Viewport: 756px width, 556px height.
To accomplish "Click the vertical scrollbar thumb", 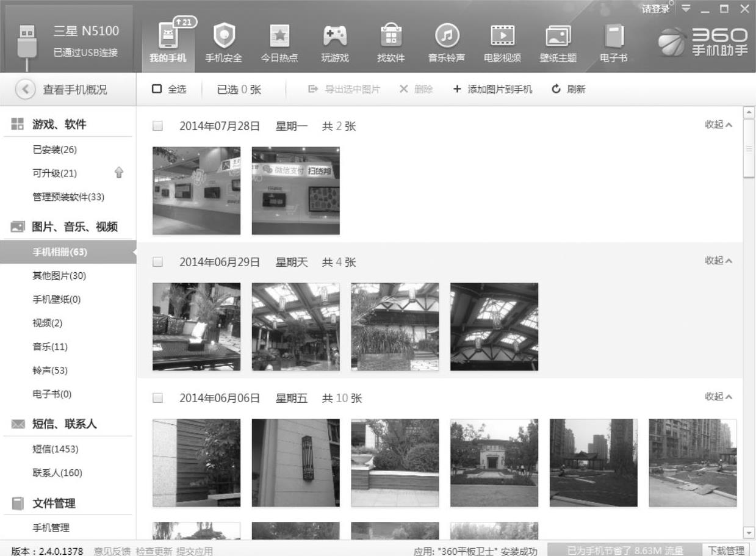I will pyautogui.click(x=749, y=149).
